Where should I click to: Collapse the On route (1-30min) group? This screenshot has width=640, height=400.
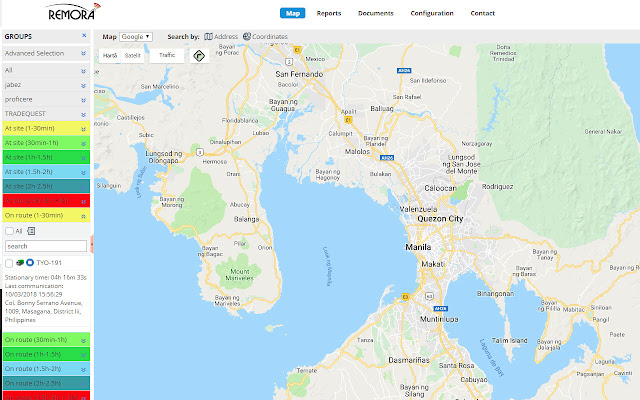[83, 216]
